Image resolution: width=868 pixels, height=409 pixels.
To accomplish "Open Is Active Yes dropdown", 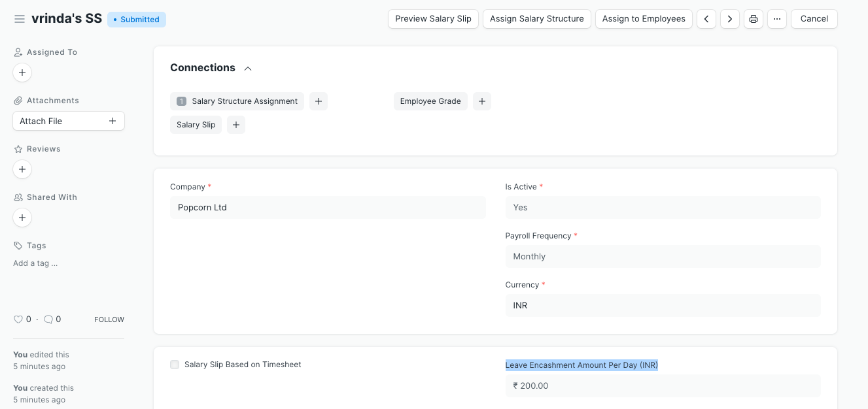I will point(662,207).
